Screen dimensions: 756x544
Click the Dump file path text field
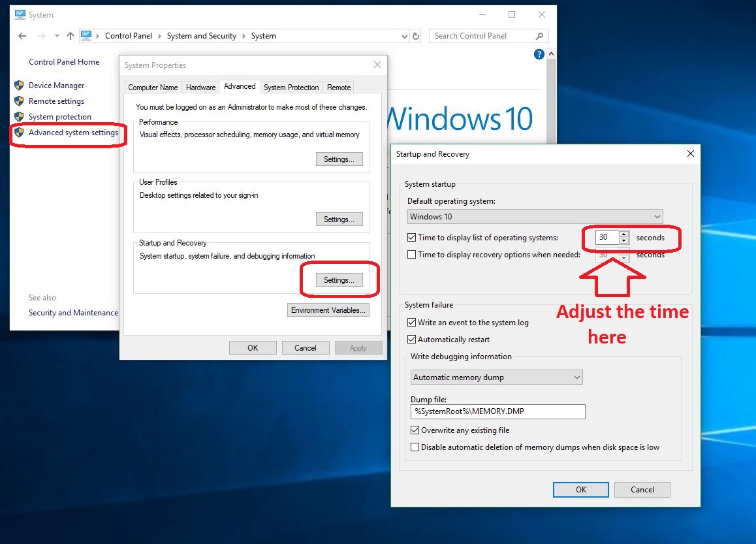tap(497, 411)
